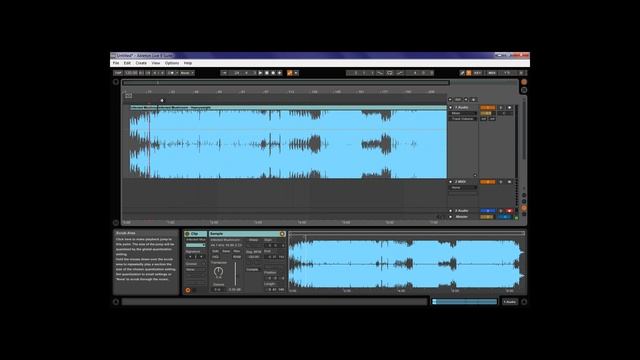Viewport: 640px width, 360px height.
Task: Stop playback with the Stop button
Action: (x=267, y=73)
